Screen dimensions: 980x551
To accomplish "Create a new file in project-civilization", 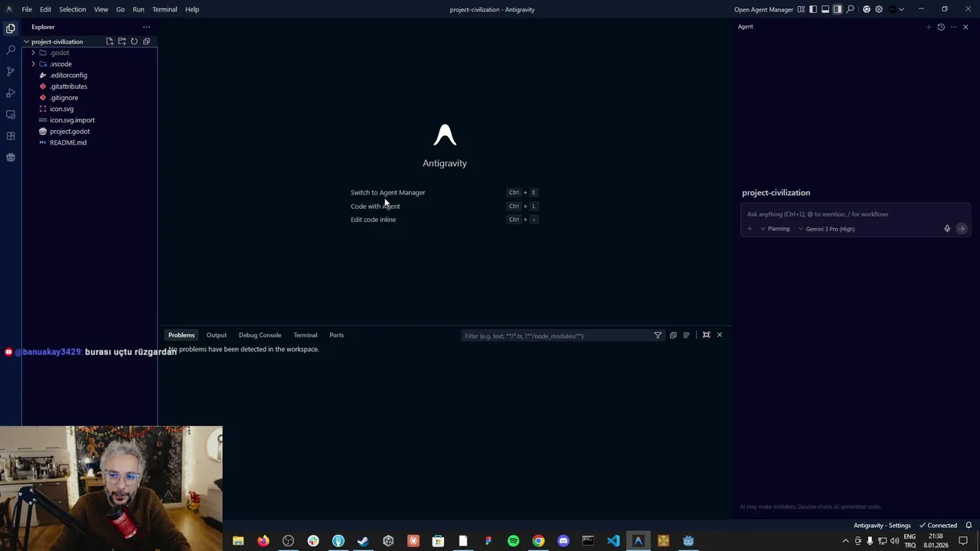I will (109, 41).
